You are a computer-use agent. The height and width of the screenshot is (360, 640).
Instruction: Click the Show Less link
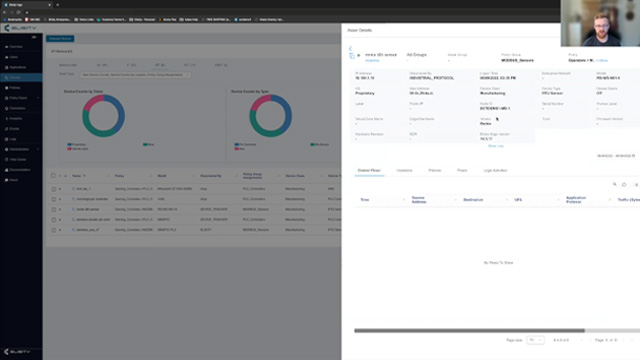coord(496,146)
